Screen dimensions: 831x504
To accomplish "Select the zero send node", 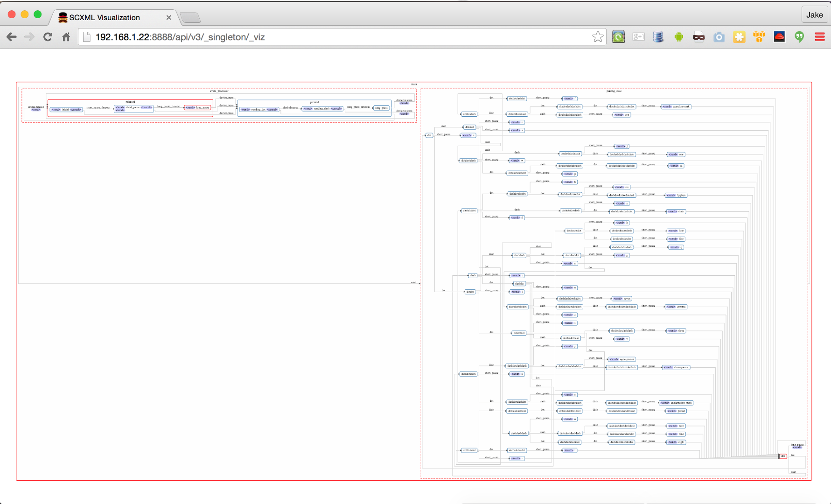I will coord(676,426).
